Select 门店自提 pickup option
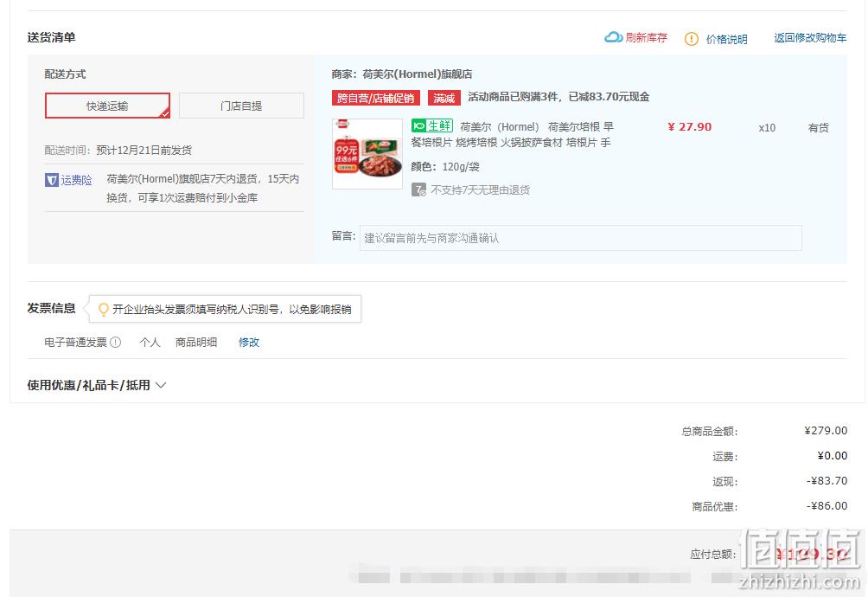868x597 pixels. pos(241,106)
